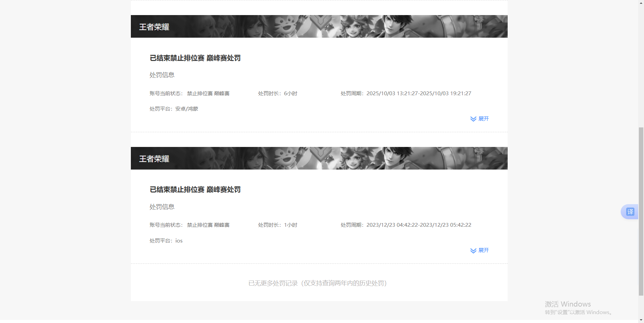Expand the 1小时 penalty record details

[x=480, y=250]
